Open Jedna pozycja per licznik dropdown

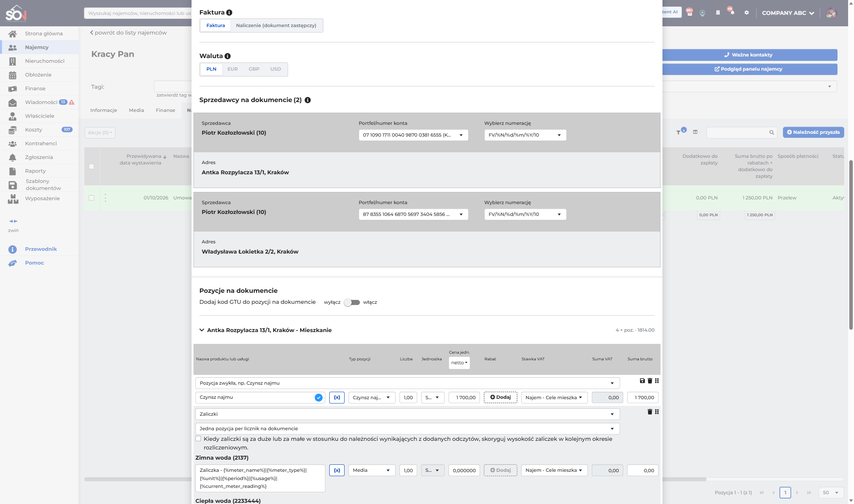pos(407,429)
